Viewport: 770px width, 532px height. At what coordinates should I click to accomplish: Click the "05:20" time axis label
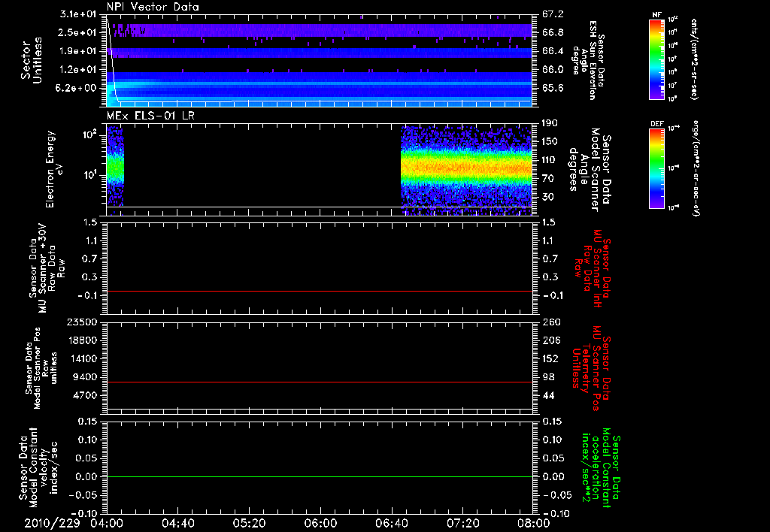pos(249,524)
